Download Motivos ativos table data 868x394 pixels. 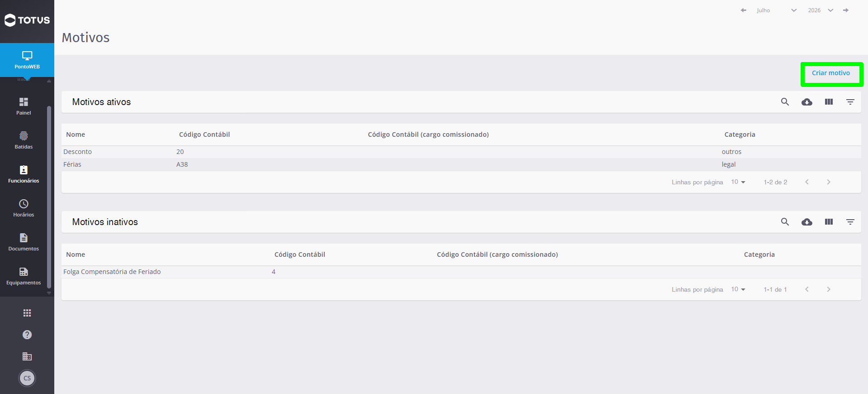807,102
